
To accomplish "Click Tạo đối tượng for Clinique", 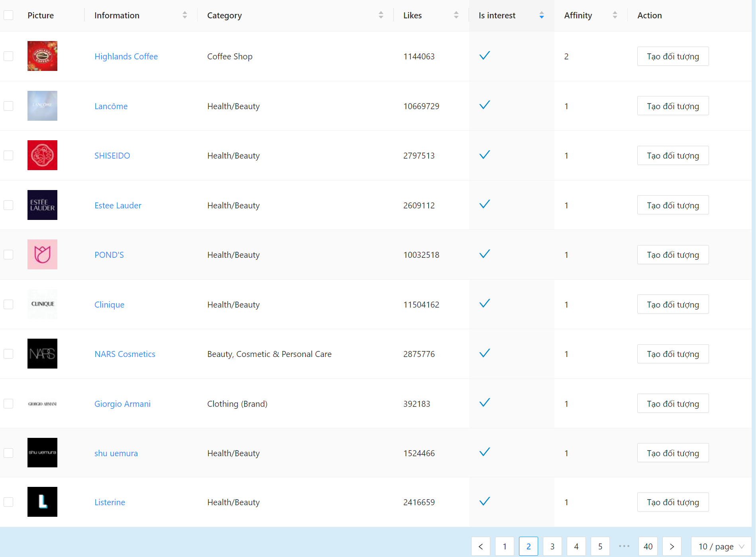I will 673,304.
